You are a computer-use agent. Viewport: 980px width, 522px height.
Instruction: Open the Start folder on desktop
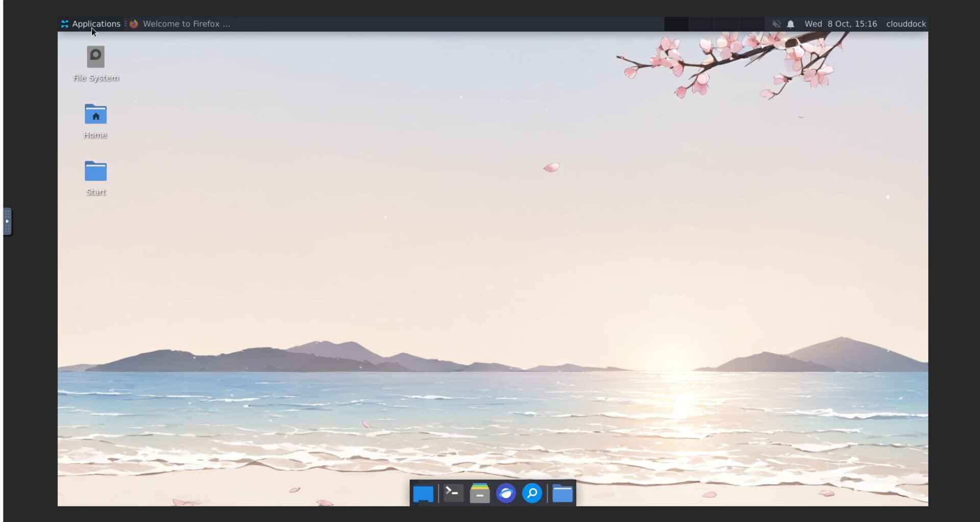pos(95,172)
